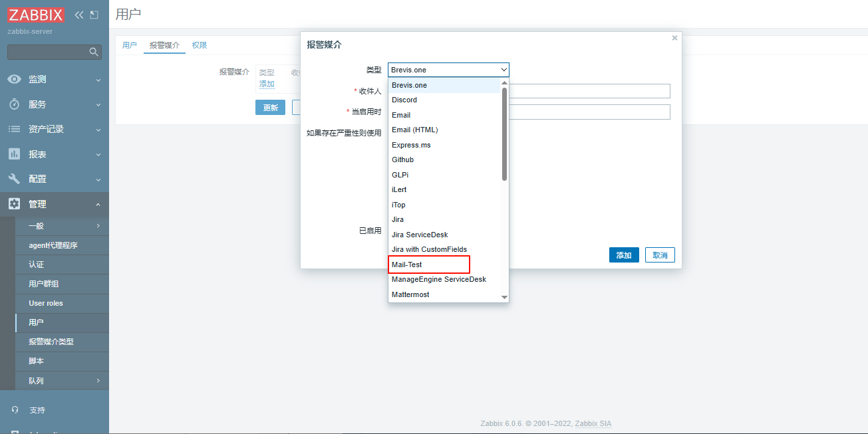Click the list icon for 资产记录
The image size is (868, 434).
coord(14,129)
